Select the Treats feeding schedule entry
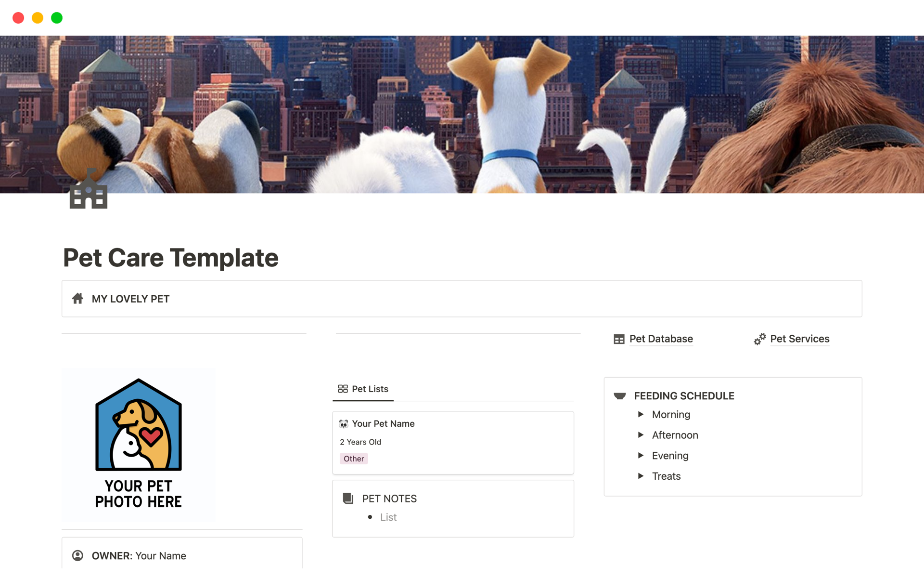Screen dimensions: 924x578 coord(666,475)
